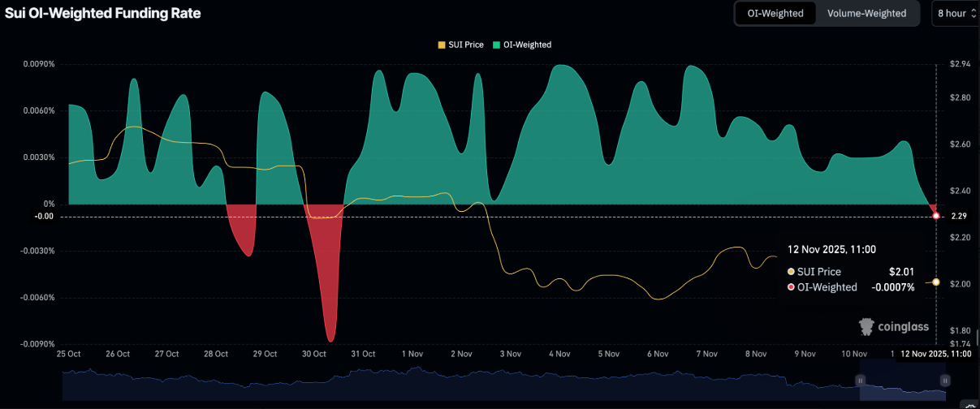Image resolution: width=980 pixels, height=409 pixels.
Task: Click the 2.29 price label on right axis
Action: coord(958,216)
